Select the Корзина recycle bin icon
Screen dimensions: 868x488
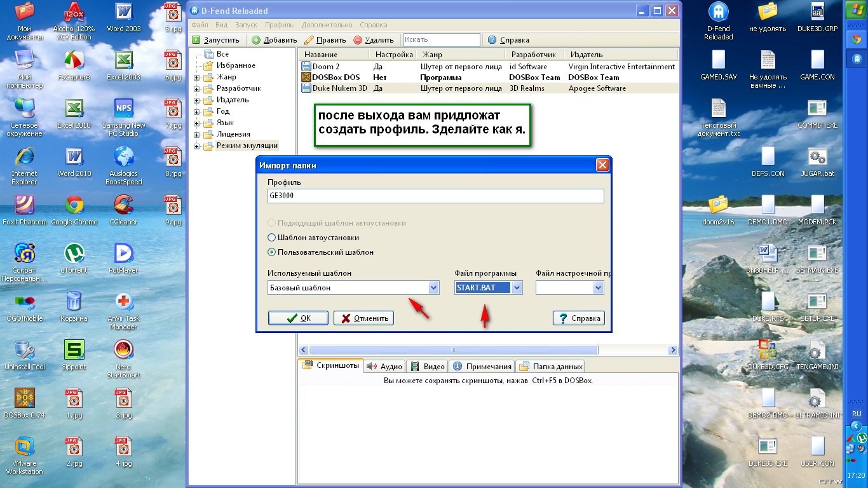74,307
